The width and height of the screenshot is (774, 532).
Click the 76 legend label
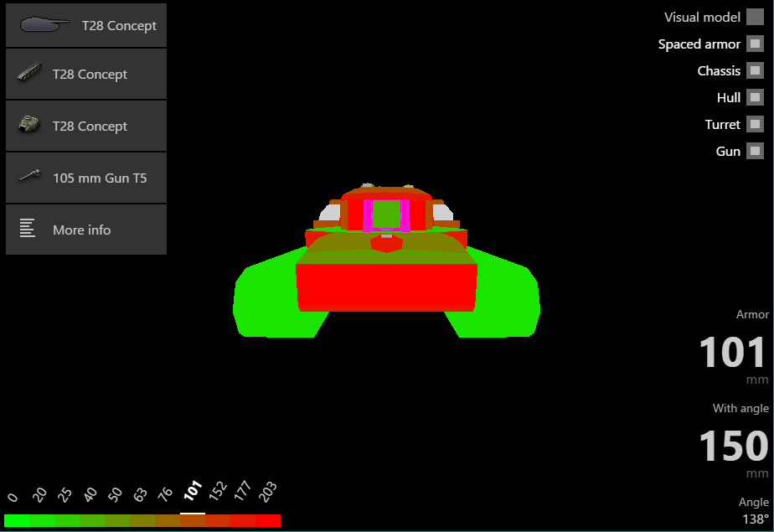point(165,493)
